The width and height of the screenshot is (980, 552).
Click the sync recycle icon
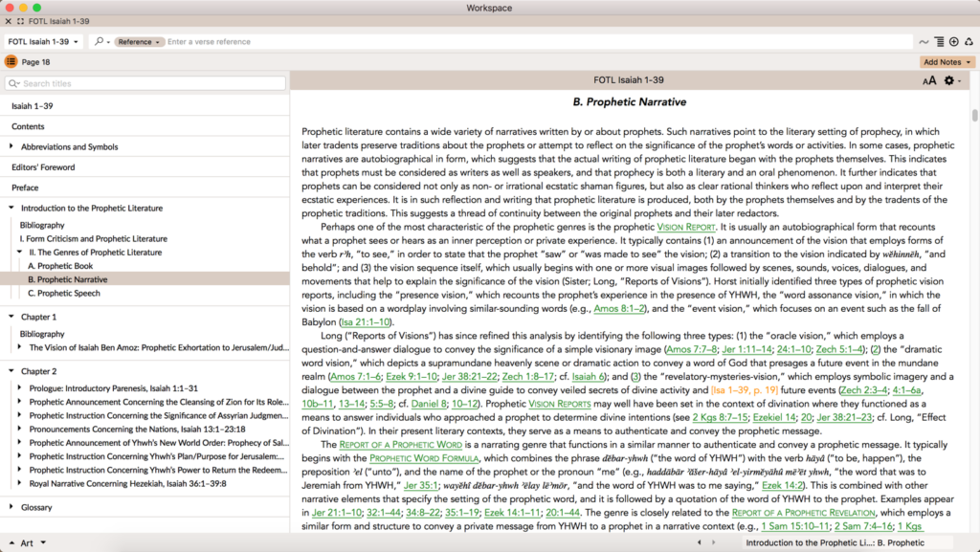tap(969, 41)
